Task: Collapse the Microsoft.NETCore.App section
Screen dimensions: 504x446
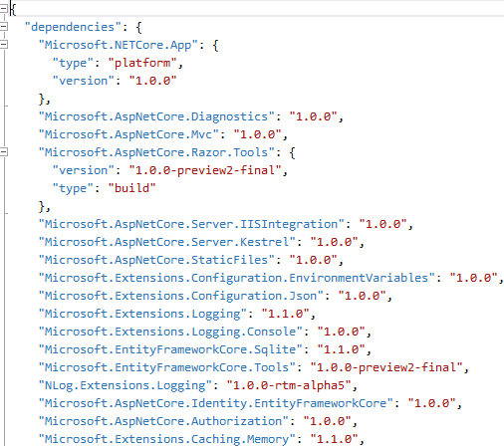Action: click(x=4, y=45)
